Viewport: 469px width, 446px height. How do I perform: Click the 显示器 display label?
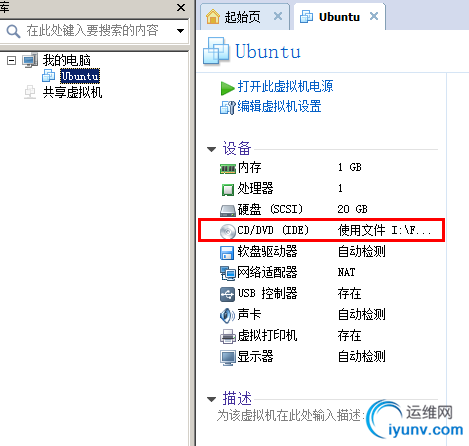[x=255, y=356]
